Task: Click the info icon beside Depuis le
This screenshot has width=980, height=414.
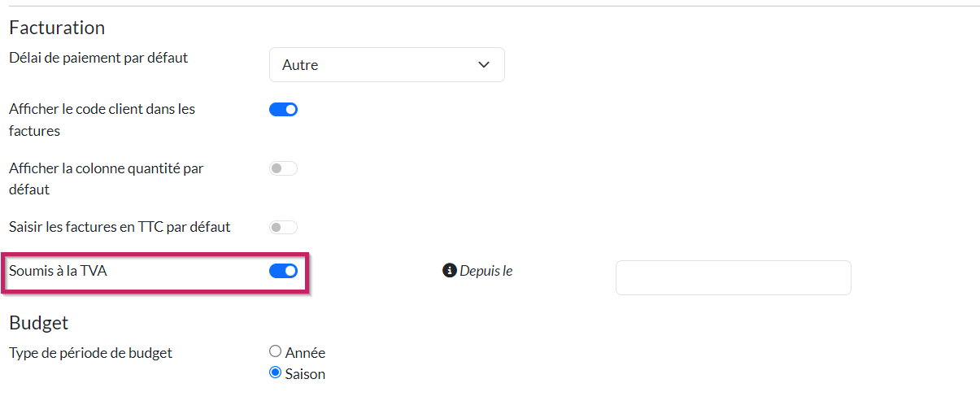Action: point(450,271)
